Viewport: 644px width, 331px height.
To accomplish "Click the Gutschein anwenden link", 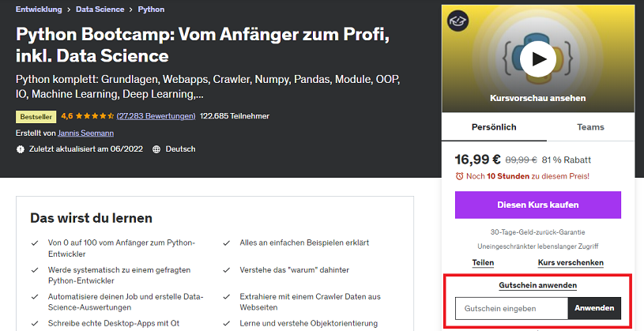I will [537, 285].
